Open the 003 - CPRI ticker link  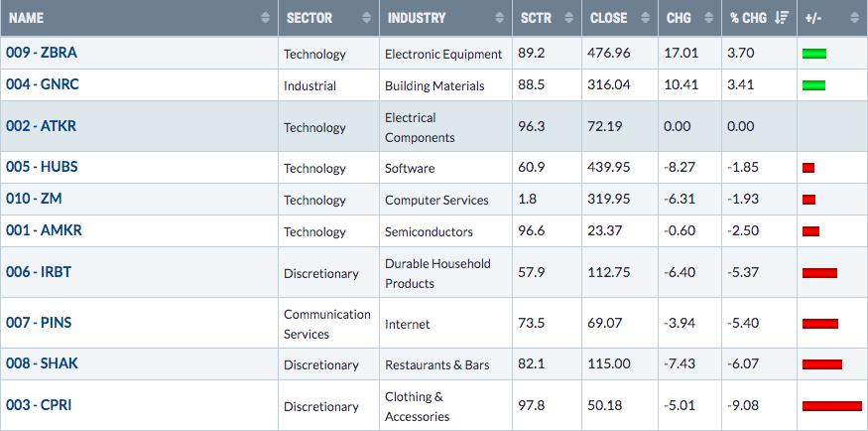pos(39,405)
